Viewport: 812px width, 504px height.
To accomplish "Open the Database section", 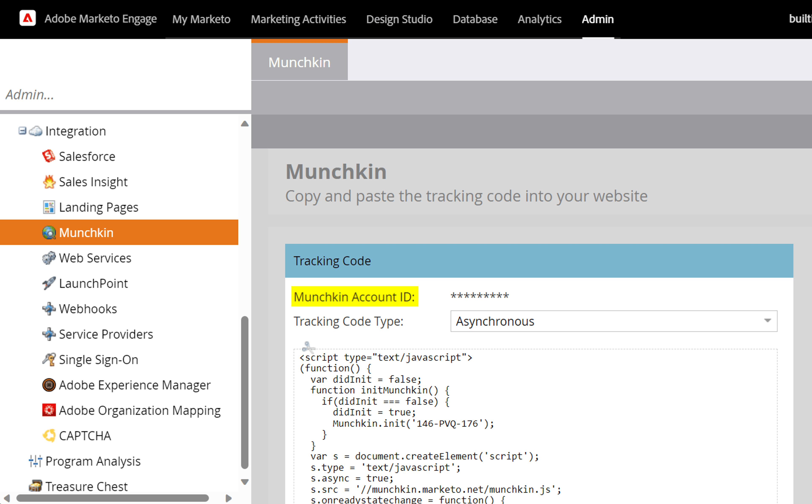I will tap(475, 19).
